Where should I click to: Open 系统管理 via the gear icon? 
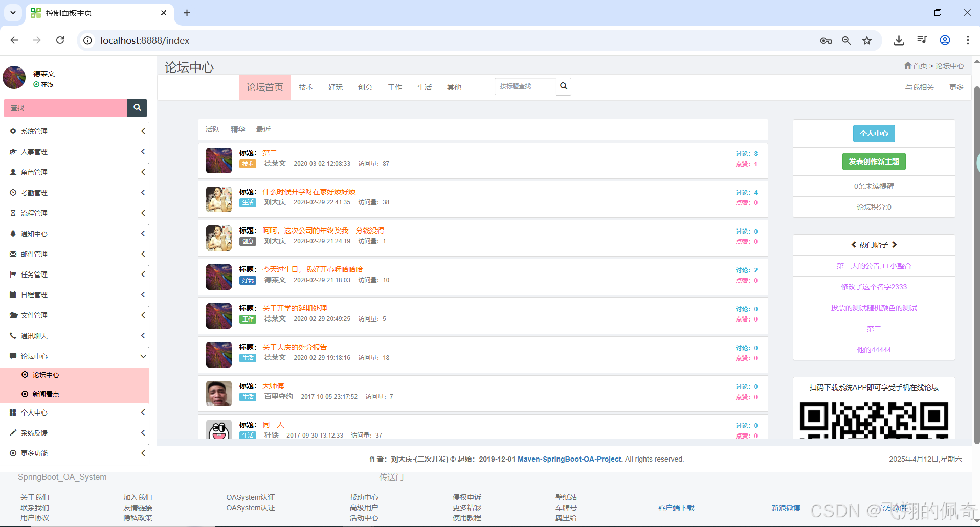tap(13, 131)
